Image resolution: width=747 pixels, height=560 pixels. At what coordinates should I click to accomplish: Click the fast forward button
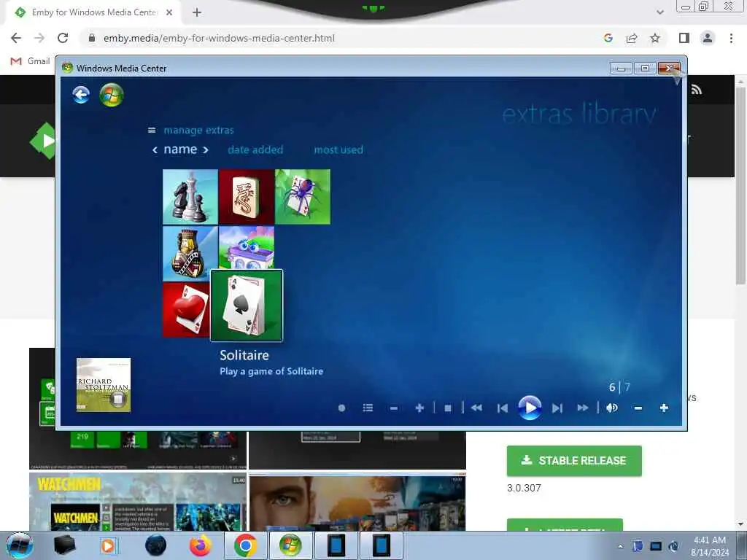click(583, 408)
